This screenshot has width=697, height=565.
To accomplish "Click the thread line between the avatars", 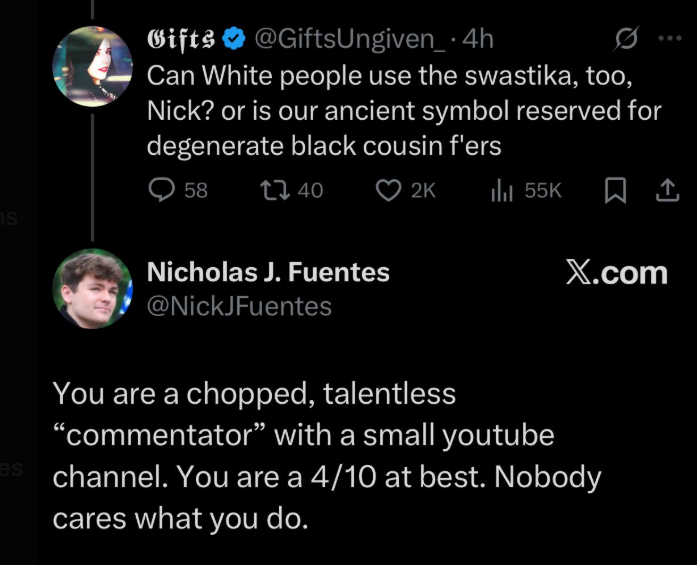I will tap(92, 175).
